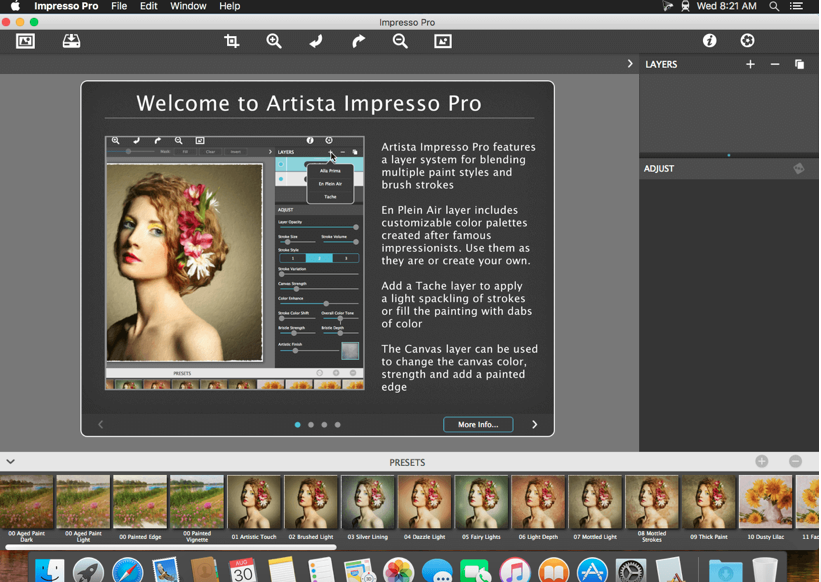Image resolution: width=821 pixels, height=582 pixels.
Task: Click the presets horizontal scrollbar
Action: click(171, 547)
